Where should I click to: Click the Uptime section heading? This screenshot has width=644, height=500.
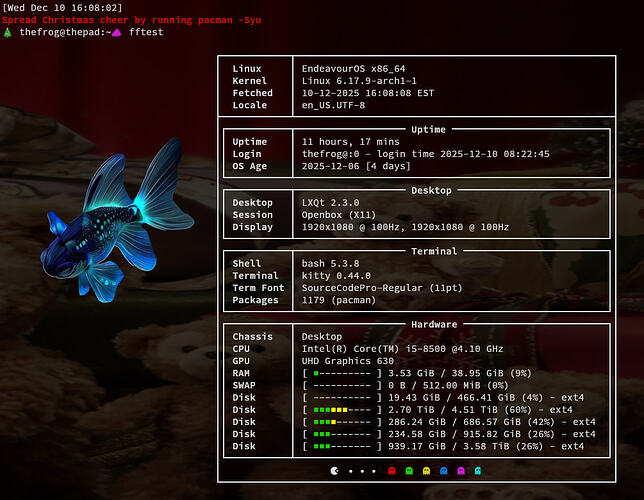428,129
